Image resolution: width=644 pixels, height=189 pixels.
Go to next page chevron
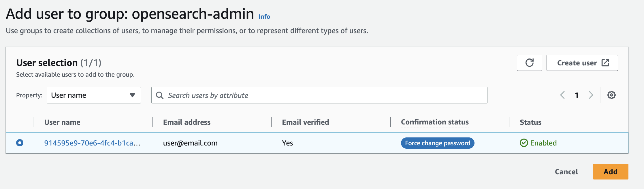(x=591, y=95)
